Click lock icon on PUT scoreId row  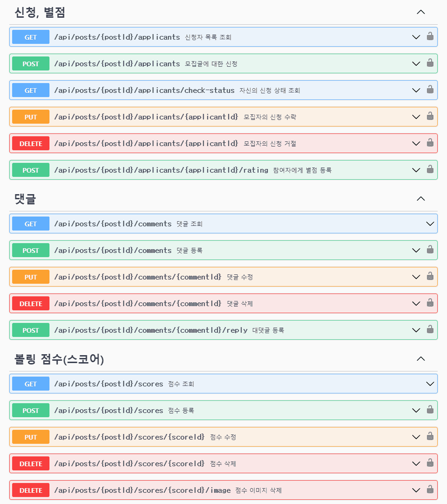click(x=430, y=436)
